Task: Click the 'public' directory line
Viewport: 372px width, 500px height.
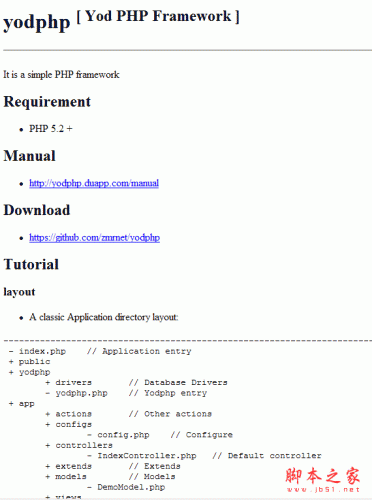Action: click(34, 362)
